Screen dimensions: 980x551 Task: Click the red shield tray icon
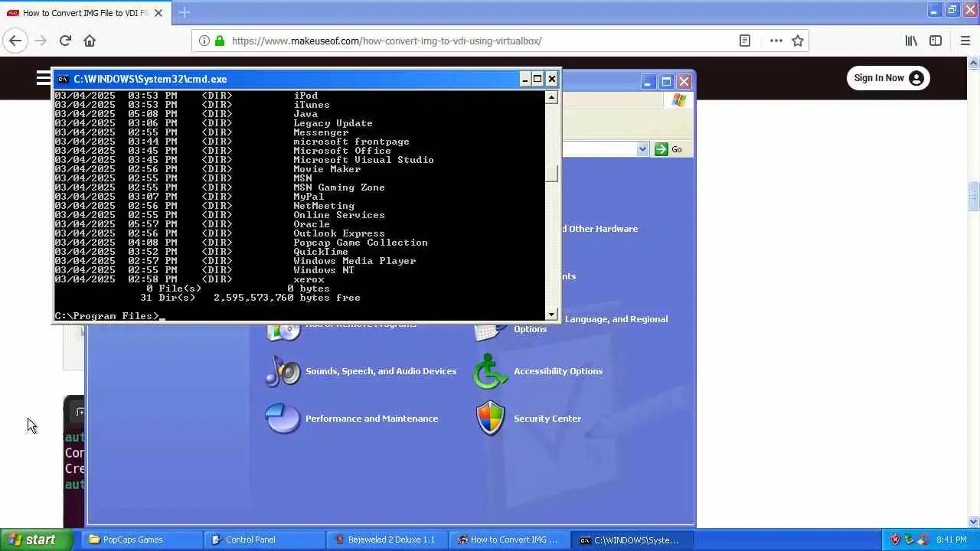tap(894, 540)
